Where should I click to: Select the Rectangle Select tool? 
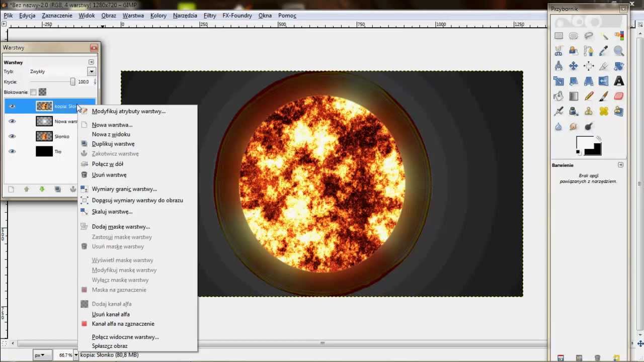point(558,36)
